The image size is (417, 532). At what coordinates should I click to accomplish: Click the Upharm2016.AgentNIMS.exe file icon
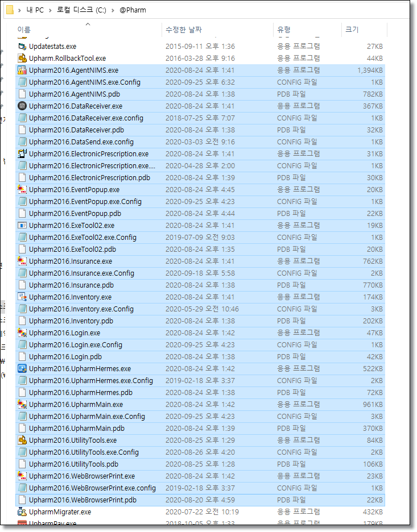(x=22, y=70)
